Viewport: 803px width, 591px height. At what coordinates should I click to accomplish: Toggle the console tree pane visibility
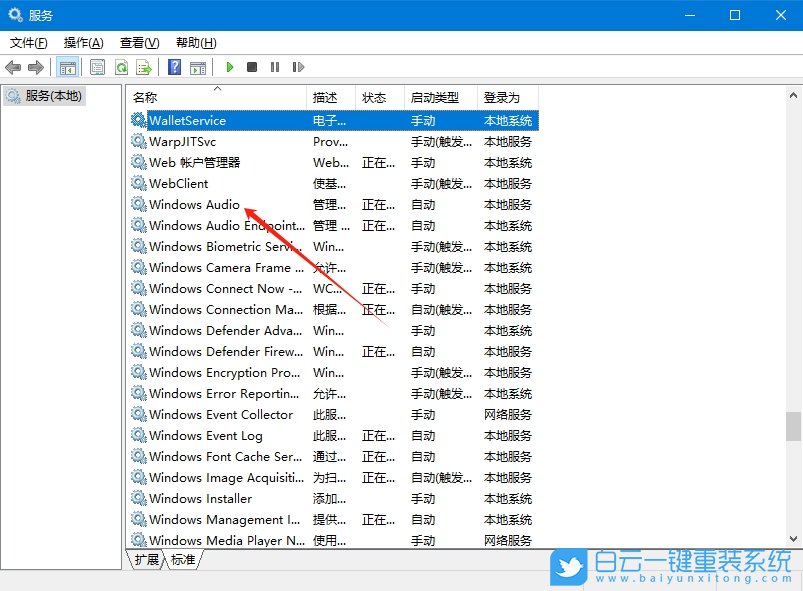click(66, 67)
